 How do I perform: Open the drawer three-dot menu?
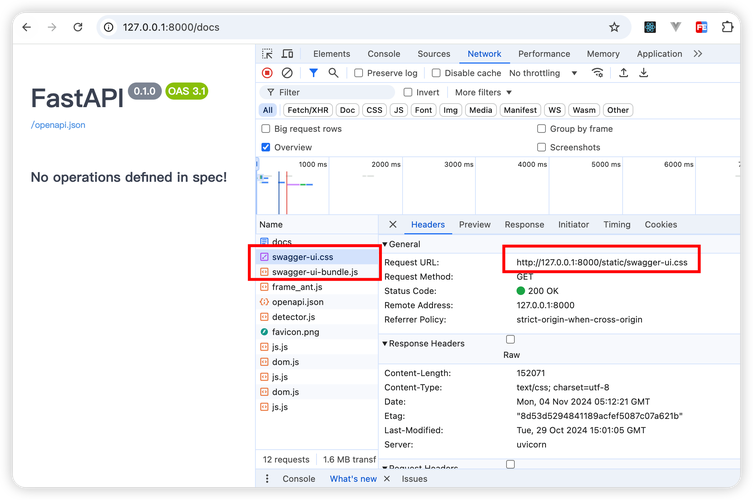coord(267,479)
